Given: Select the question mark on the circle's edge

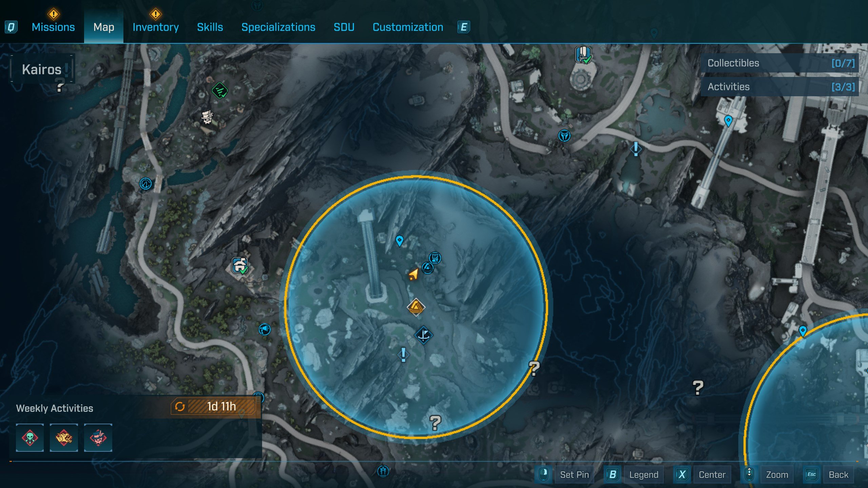Looking at the screenshot, I should (534, 368).
